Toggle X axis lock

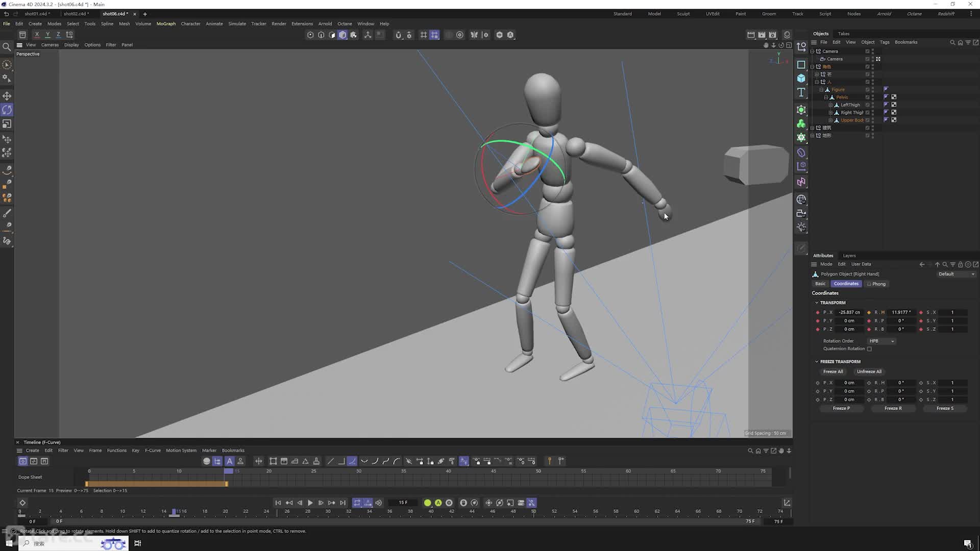[x=37, y=35]
